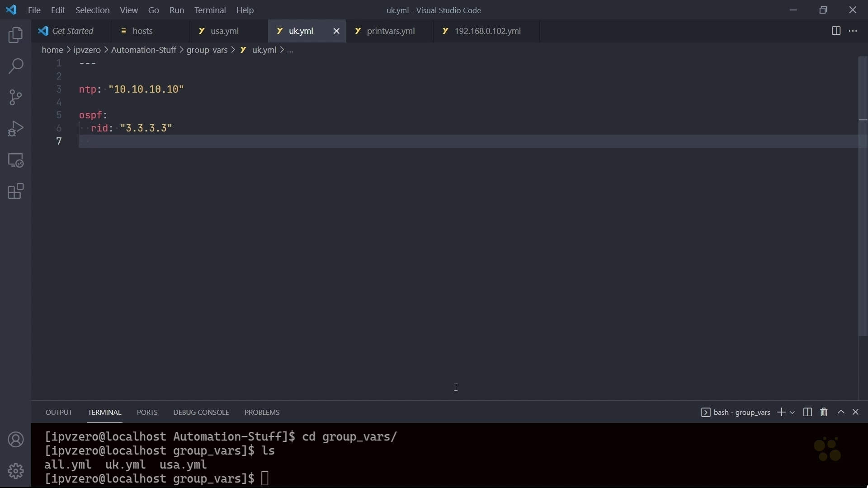Open the Selection menu

93,10
